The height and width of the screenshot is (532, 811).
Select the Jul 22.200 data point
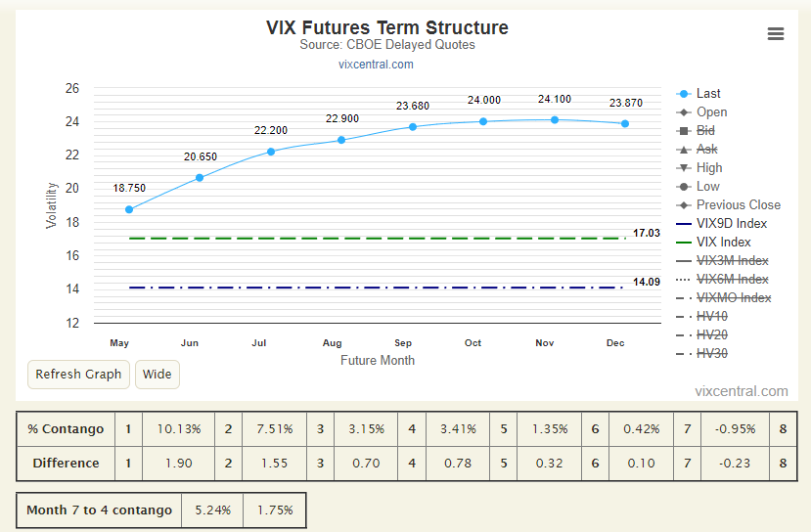click(271, 152)
